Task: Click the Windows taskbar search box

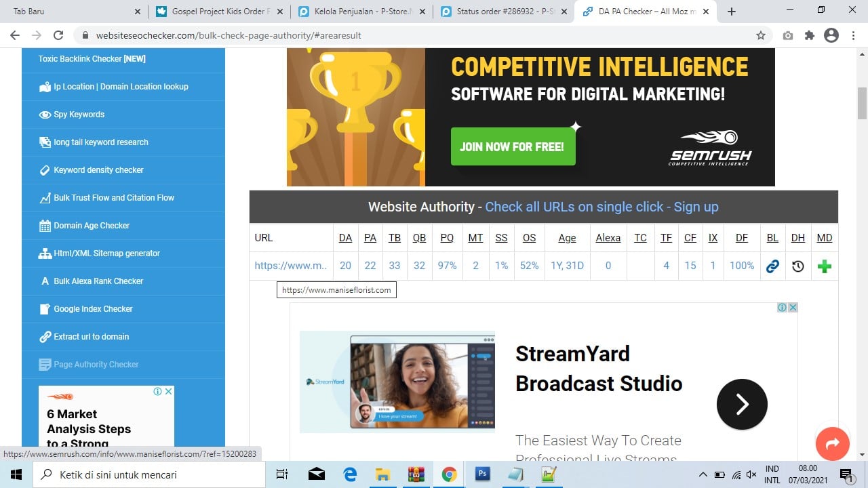Action: (x=149, y=474)
